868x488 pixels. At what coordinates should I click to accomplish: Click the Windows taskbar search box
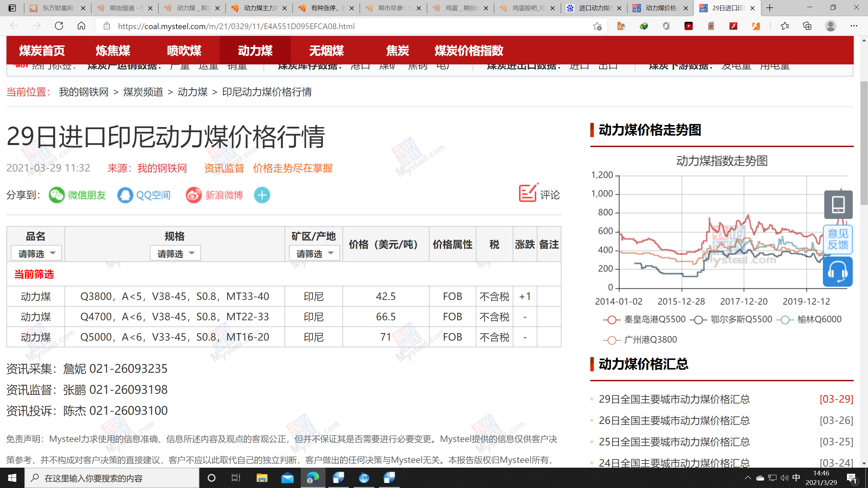point(112,478)
